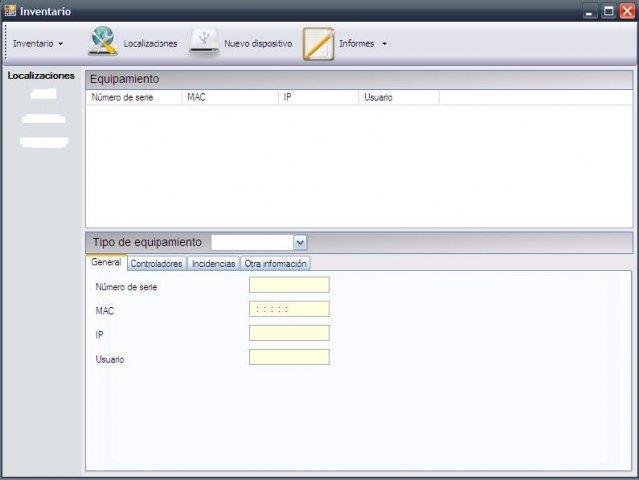The image size is (639, 480).
Task: Sort by Usuario column header
Action: coord(399,97)
